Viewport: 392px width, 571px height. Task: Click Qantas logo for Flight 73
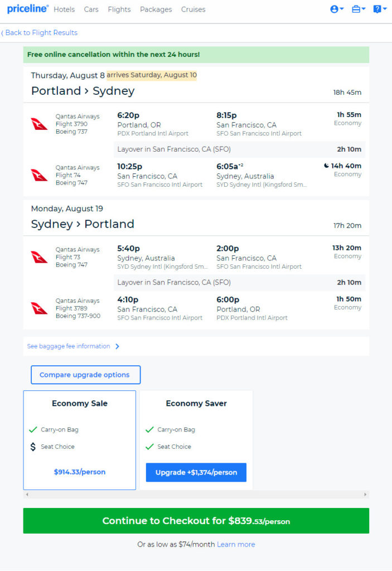[x=39, y=257]
